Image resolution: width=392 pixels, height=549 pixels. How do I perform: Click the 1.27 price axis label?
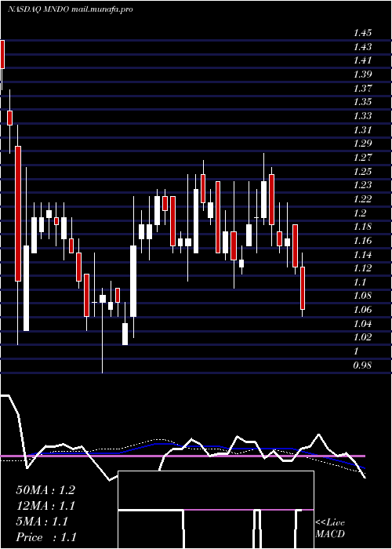pos(362,158)
